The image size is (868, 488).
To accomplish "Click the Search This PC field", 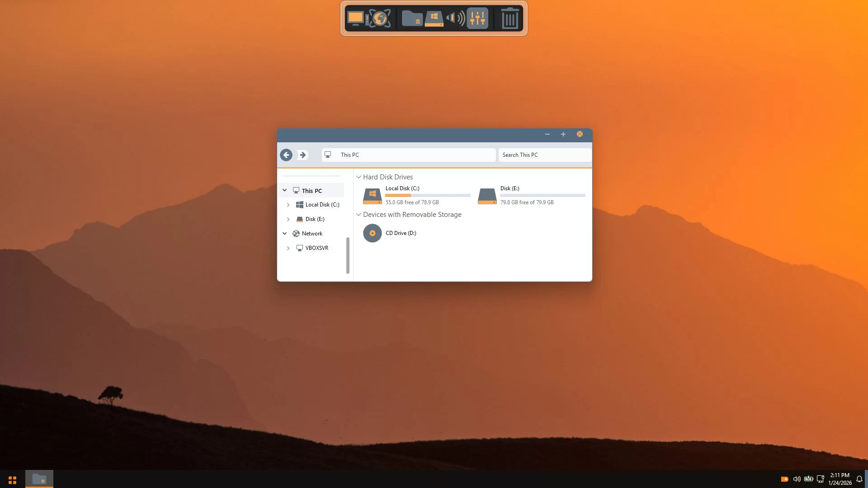I will (544, 155).
